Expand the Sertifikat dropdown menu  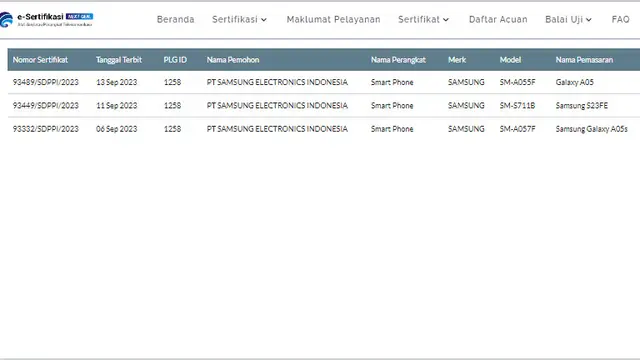point(424,20)
